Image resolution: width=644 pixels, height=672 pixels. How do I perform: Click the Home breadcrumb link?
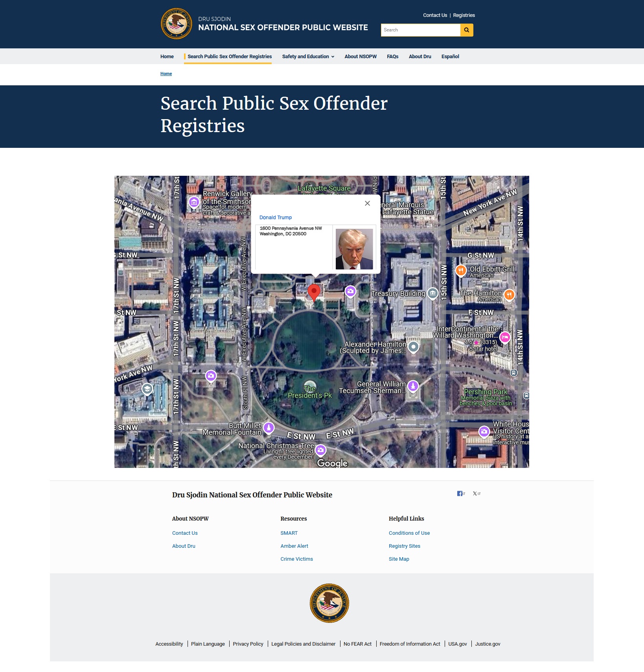[166, 74]
